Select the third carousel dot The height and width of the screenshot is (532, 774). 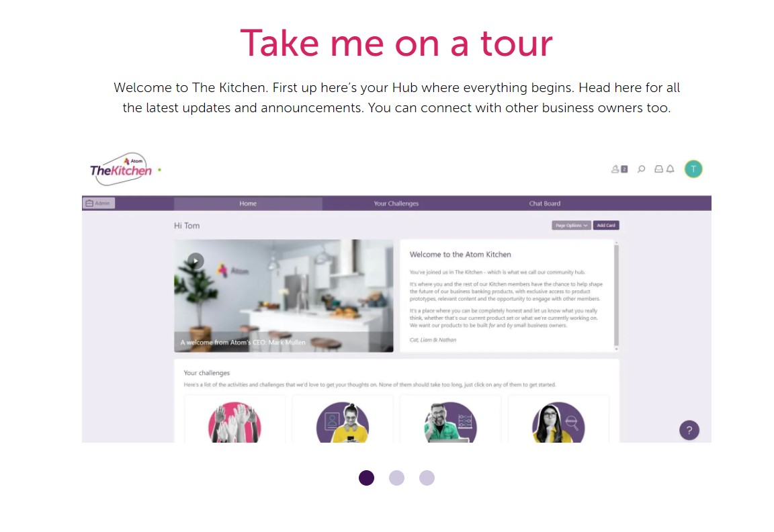[427, 478]
